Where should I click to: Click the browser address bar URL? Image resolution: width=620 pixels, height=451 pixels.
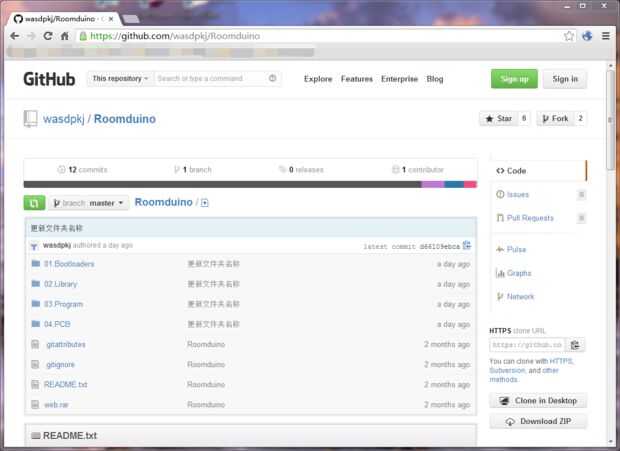click(175, 36)
